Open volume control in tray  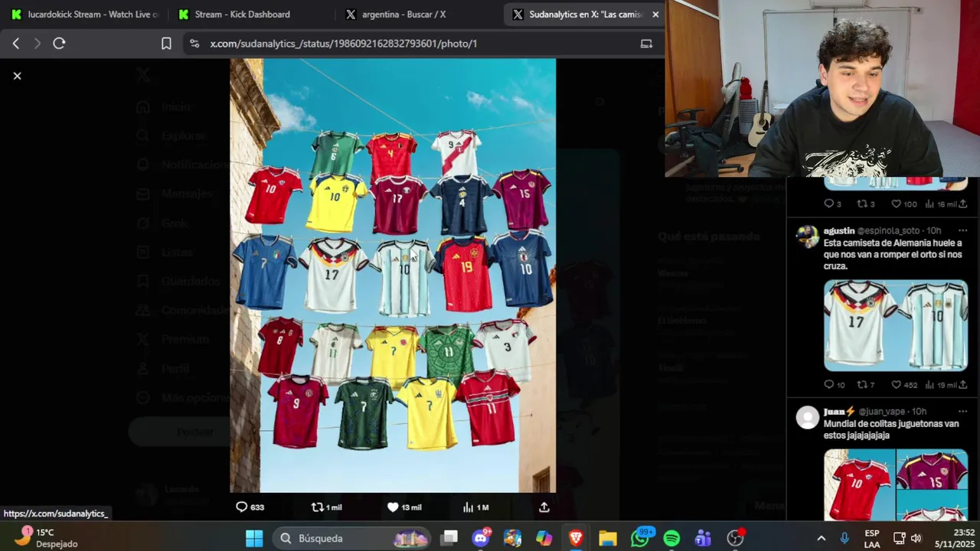click(x=916, y=538)
